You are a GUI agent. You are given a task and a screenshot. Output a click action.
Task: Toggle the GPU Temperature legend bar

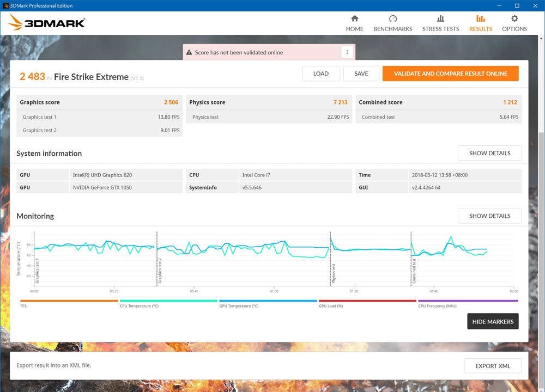click(x=268, y=301)
